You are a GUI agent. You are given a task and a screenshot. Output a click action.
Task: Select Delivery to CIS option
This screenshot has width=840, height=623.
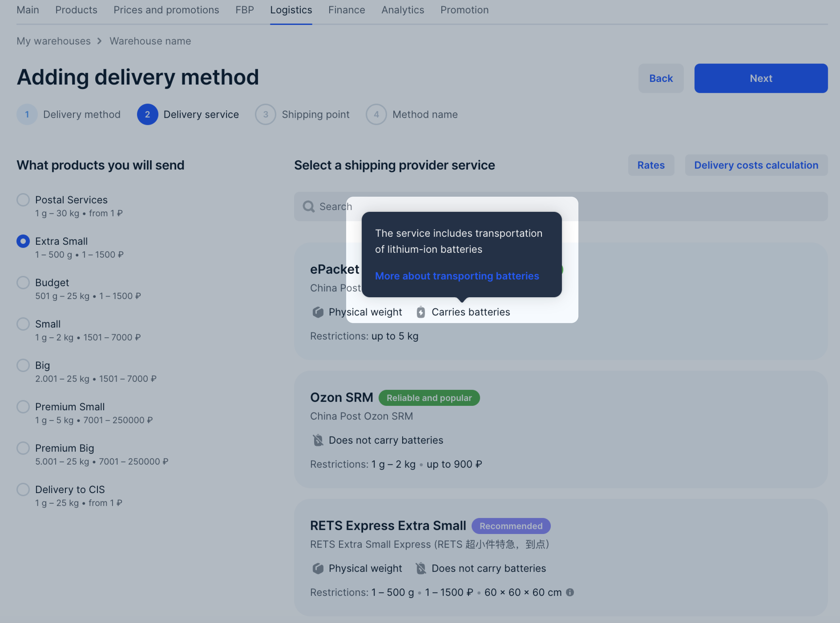pyautogui.click(x=23, y=490)
